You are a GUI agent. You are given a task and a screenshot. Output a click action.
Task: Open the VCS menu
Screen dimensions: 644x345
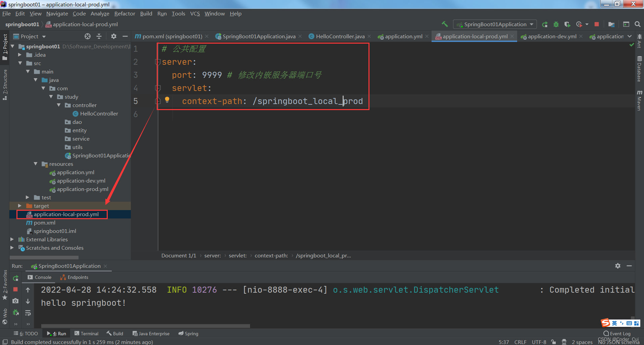[195, 13]
